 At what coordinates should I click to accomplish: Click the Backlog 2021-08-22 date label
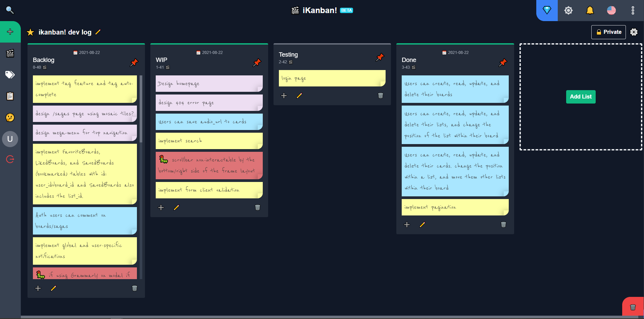tap(87, 53)
